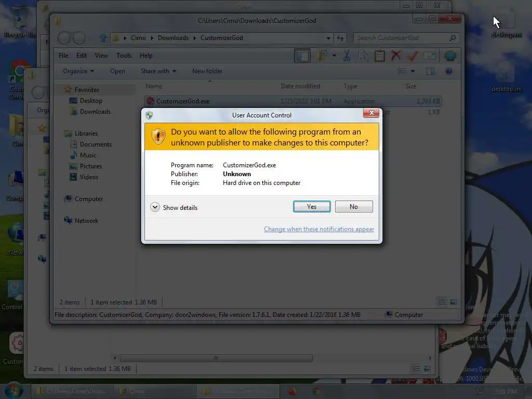Click the Up folder arrow icon
The height and width of the screenshot is (399, 532).
(103, 37)
